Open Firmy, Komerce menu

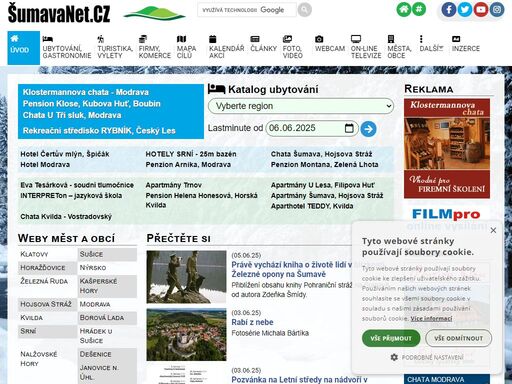(155, 48)
